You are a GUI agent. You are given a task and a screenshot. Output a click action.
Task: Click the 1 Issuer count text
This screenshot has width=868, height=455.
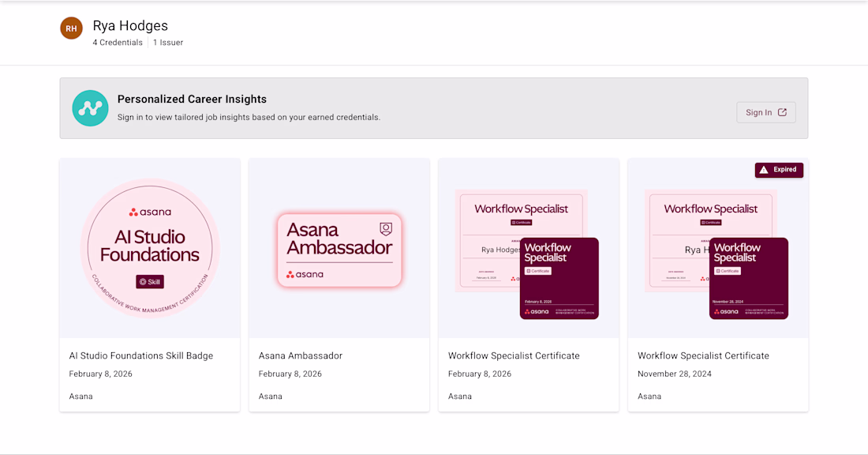coord(168,43)
